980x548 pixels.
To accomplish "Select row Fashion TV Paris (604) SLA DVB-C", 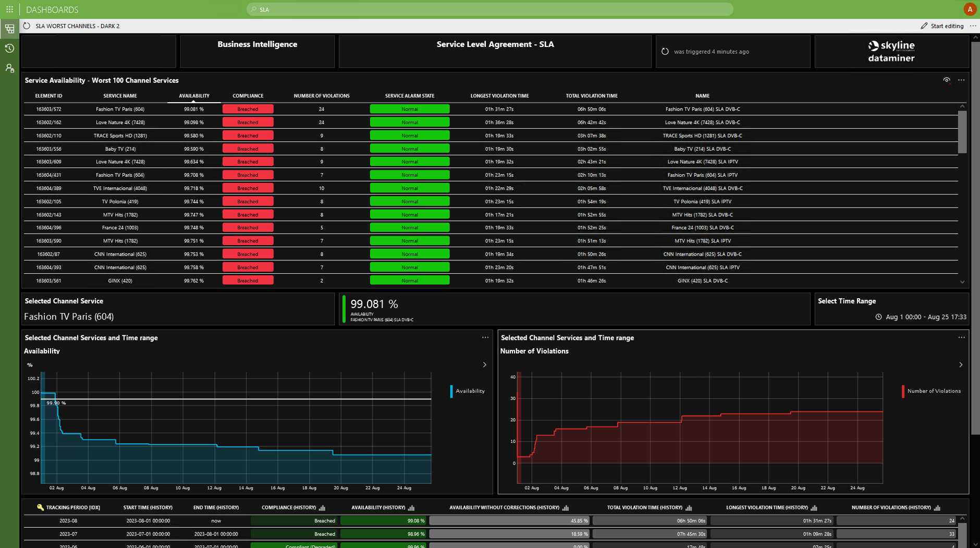I will [x=491, y=109].
